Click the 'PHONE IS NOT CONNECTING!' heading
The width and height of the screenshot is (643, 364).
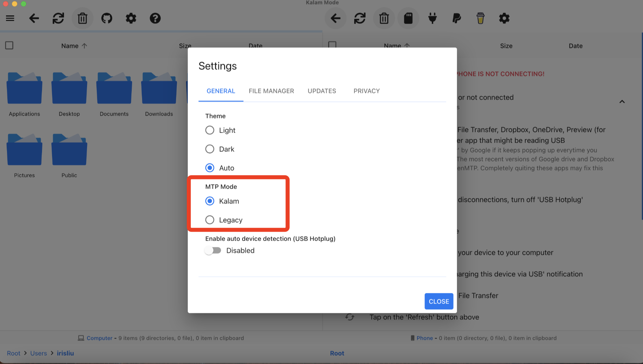pyautogui.click(x=500, y=74)
